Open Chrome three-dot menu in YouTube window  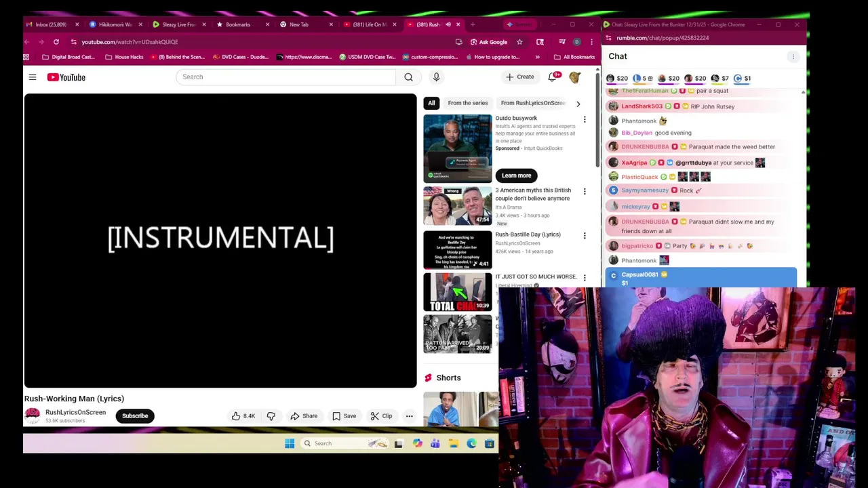[x=591, y=42]
